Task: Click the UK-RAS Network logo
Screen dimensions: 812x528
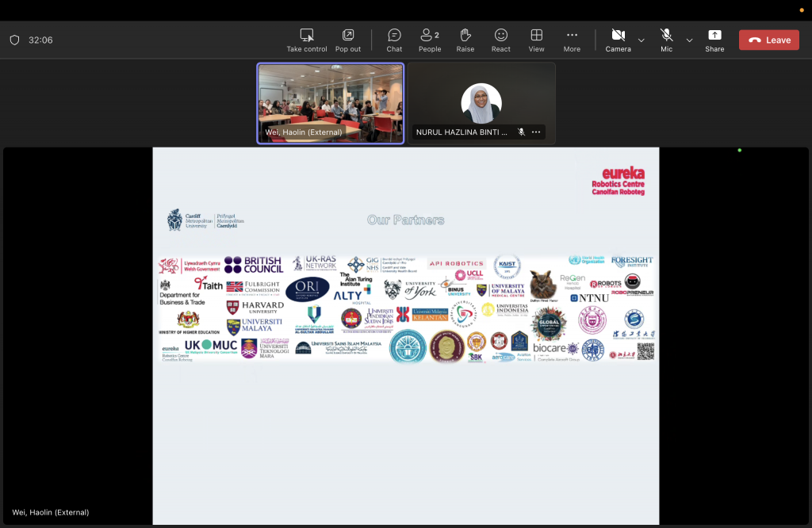Action: click(x=314, y=263)
